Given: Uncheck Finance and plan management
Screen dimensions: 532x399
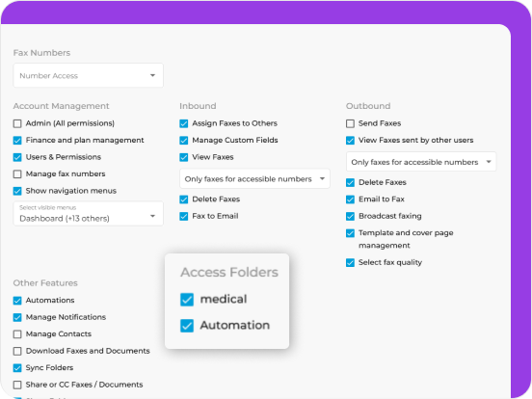Looking at the screenshot, I should (x=17, y=141).
